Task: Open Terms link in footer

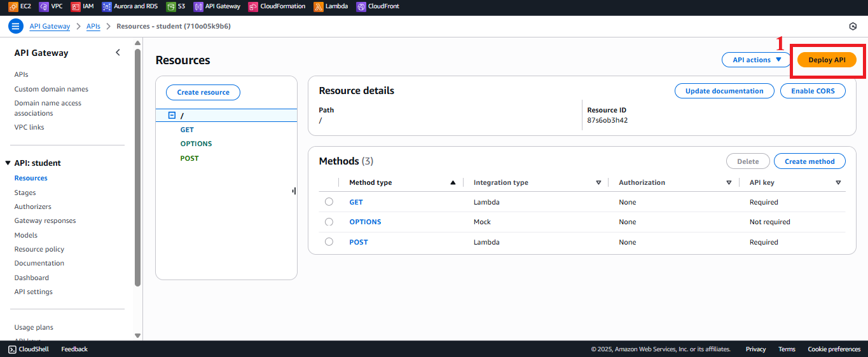Action: [x=787, y=349]
